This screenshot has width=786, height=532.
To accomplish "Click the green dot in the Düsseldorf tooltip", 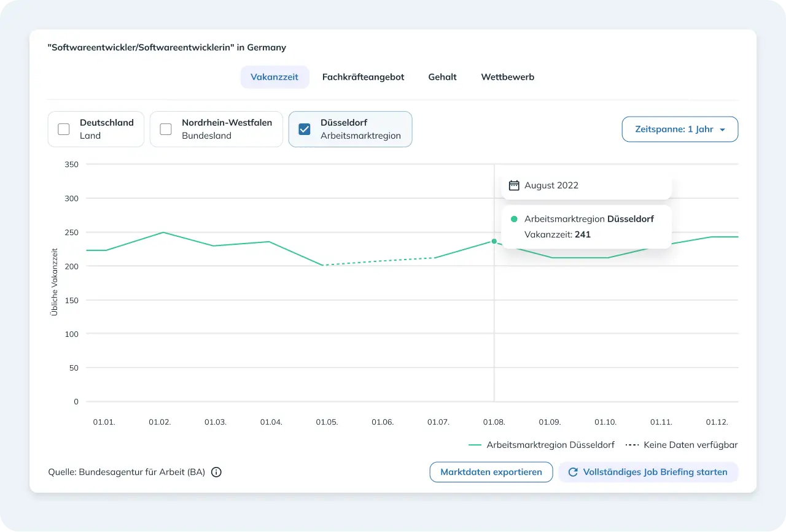I will 514,219.
